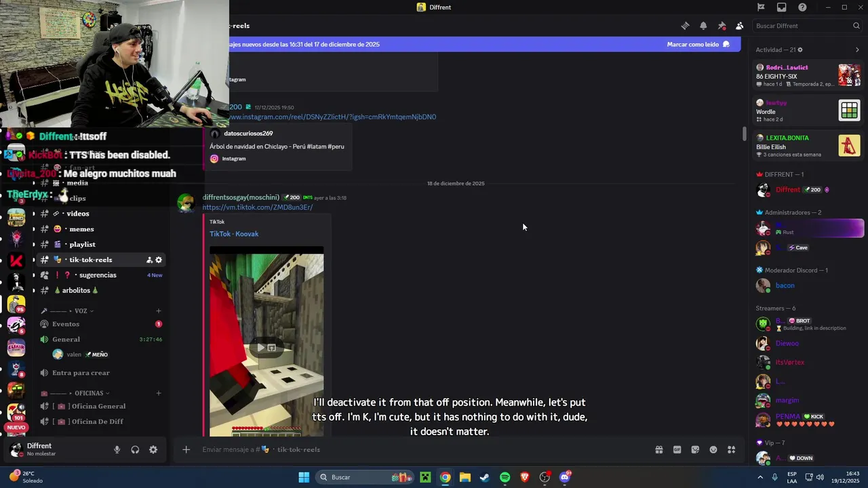Viewport: 868px width, 488px height.
Task: Add channel to VOZ category
Action: click(159, 311)
